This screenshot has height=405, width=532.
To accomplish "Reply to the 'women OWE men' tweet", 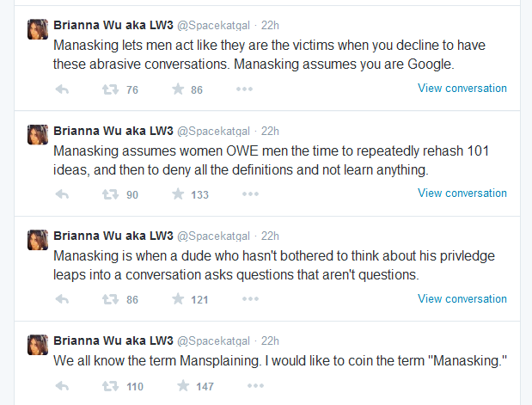I will 62,194.
